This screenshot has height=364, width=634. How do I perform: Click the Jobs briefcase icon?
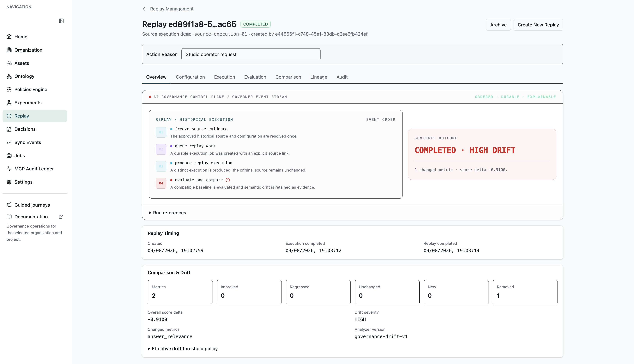point(9,156)
